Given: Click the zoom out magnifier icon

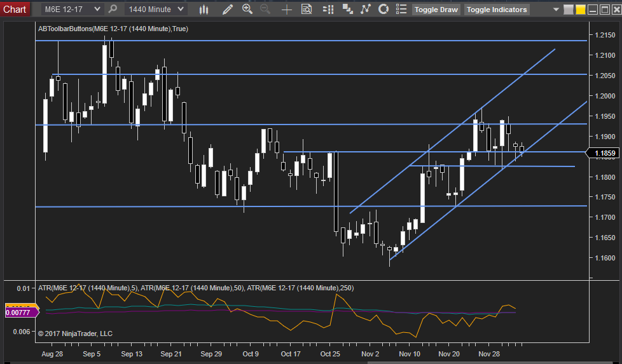Looking at the screenshot, I should click(265, 9).
